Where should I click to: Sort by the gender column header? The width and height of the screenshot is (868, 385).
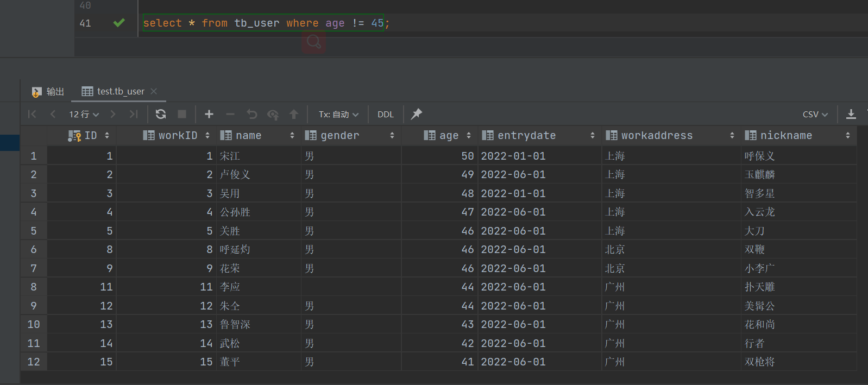tap(351, 136)
